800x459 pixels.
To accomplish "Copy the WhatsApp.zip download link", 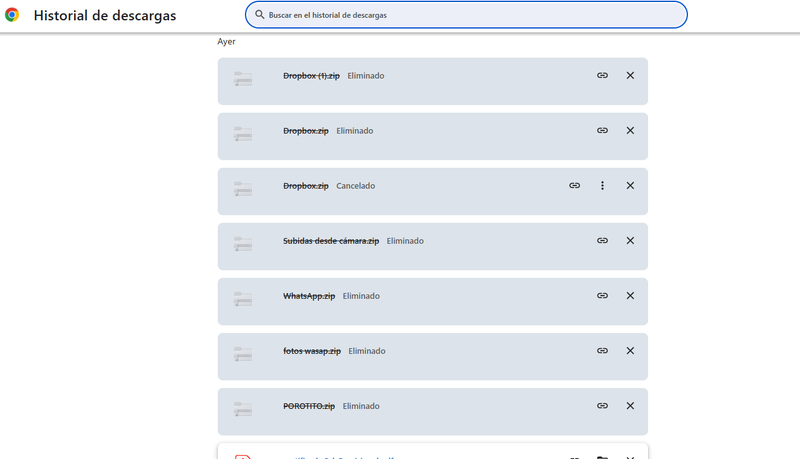I will point(602,295).
